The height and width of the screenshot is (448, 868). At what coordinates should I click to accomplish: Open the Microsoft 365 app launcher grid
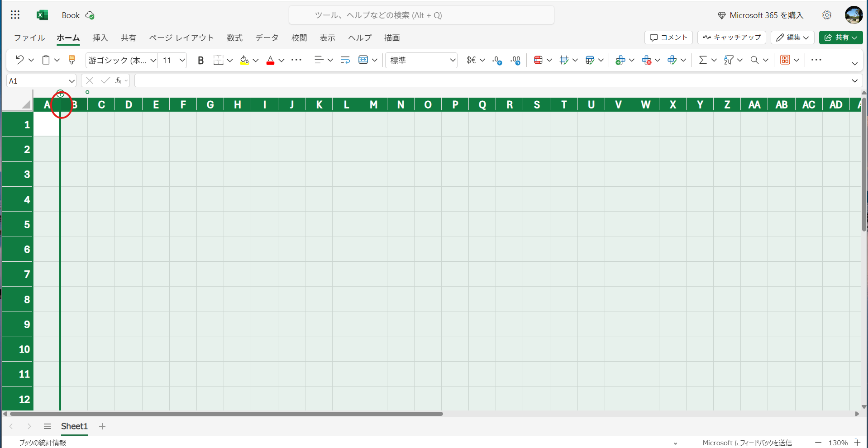pos(15,15)
